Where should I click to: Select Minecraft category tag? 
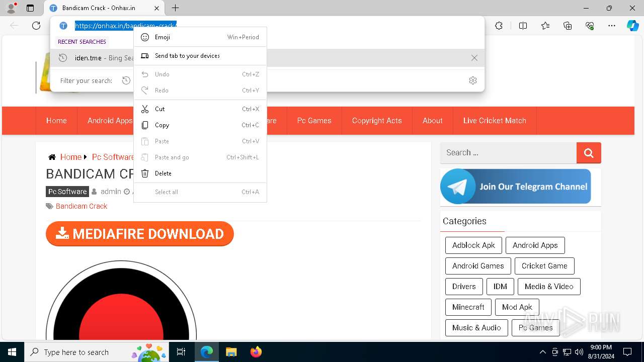[468, 307]
